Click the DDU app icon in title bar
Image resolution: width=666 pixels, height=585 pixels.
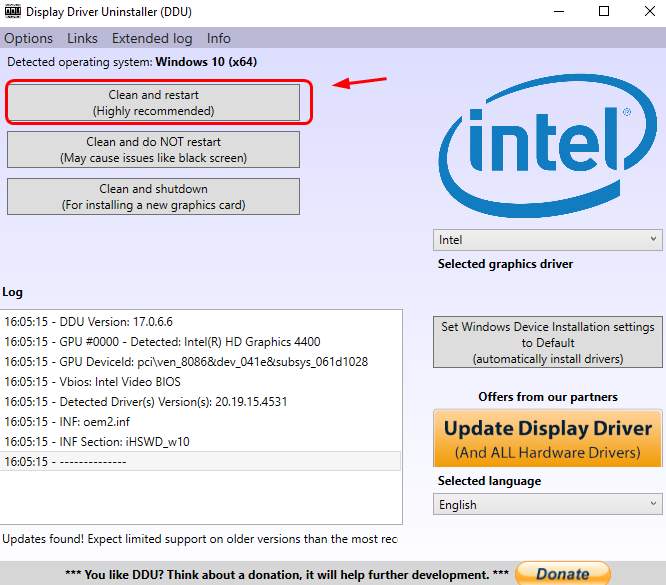coord(13,11)
